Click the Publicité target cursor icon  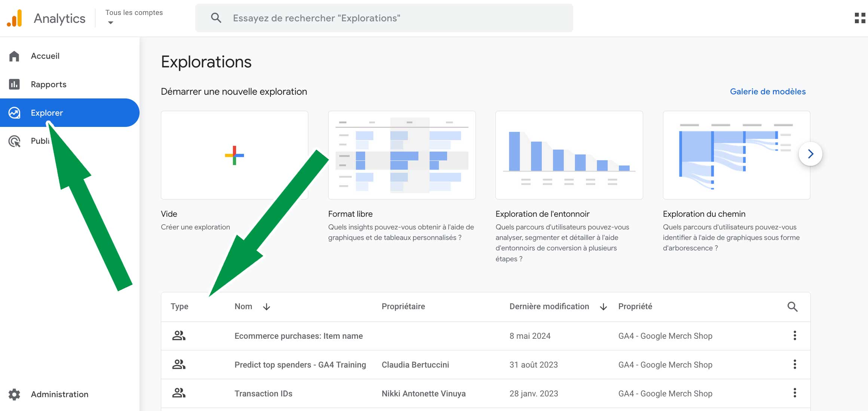pos(14,141)
